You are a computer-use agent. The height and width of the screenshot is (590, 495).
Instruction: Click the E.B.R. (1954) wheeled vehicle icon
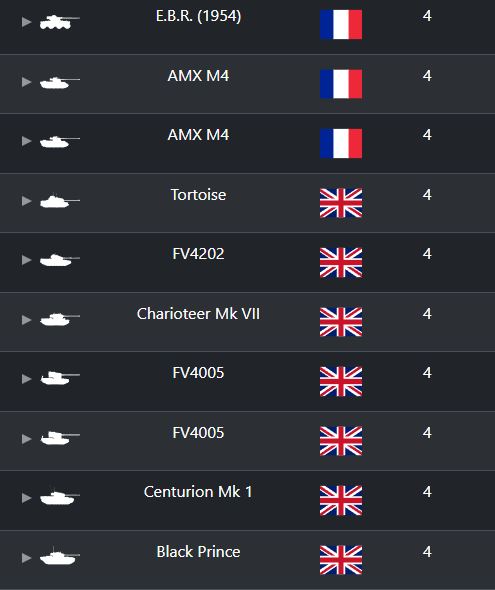60,22
